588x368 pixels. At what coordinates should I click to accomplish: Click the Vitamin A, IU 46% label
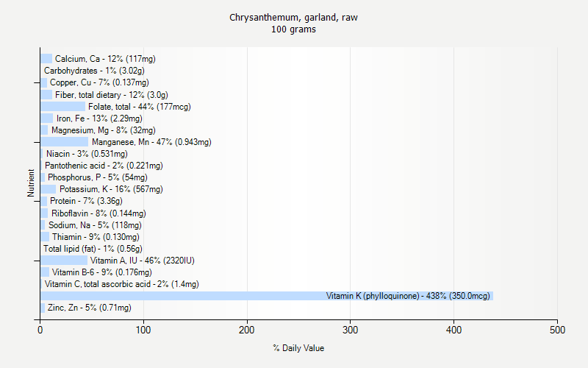point(142,261)
